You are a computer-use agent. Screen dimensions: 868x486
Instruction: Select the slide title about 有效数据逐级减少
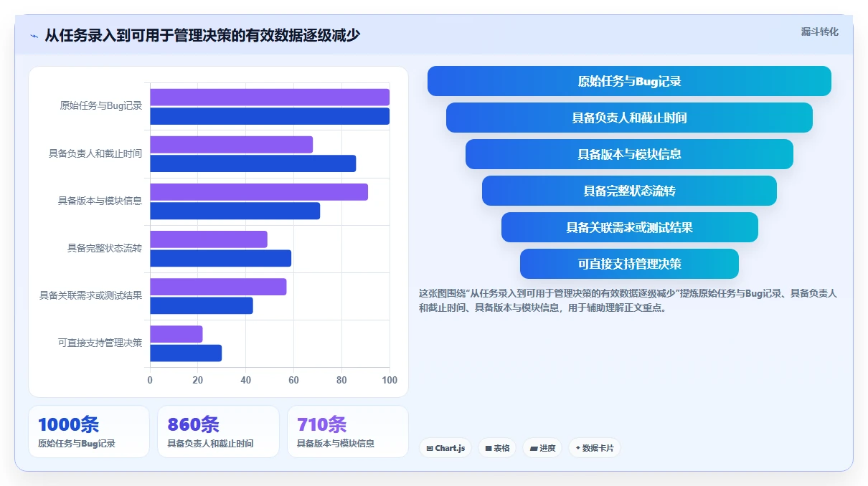pyautogui.click(x=202, y=35)
